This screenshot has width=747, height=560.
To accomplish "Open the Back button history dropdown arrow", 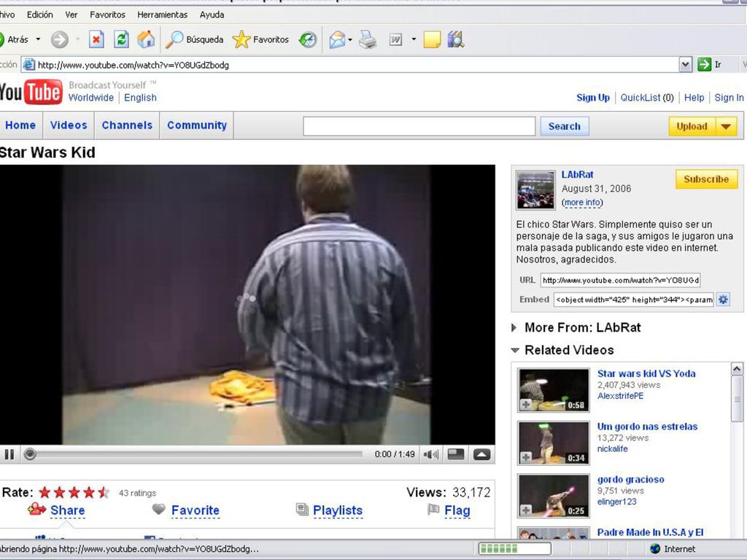I will (x=38, y=39).
